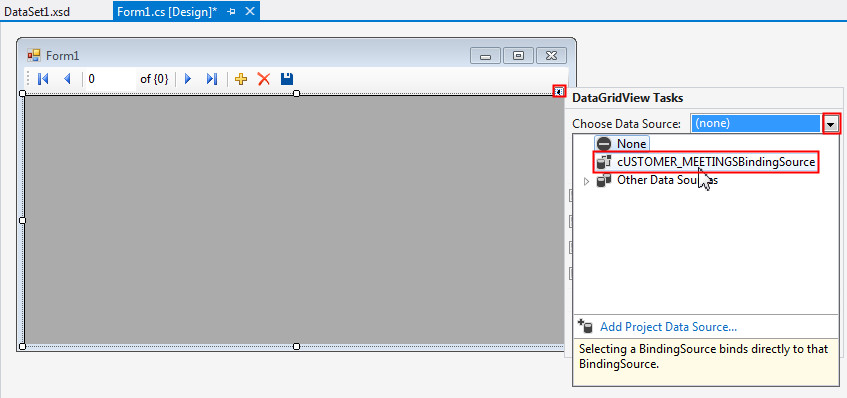Click the 'of {0}' count label

pos(154,79)
